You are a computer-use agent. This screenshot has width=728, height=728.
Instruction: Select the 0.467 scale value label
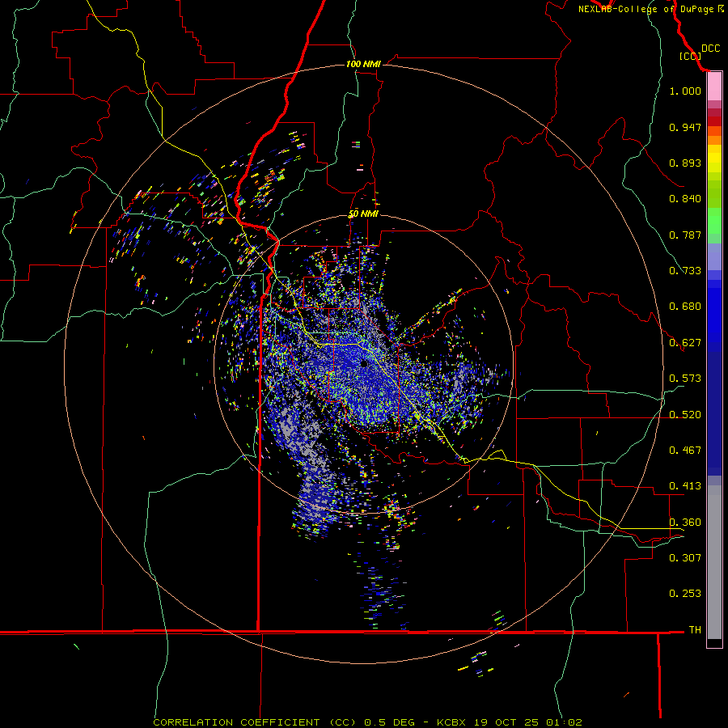[x=685, y=451]
